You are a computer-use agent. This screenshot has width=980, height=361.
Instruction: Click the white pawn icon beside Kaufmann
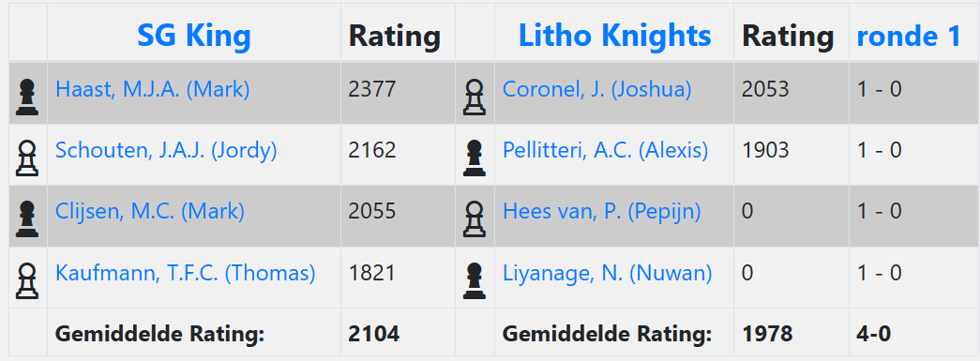coord(27,281)
